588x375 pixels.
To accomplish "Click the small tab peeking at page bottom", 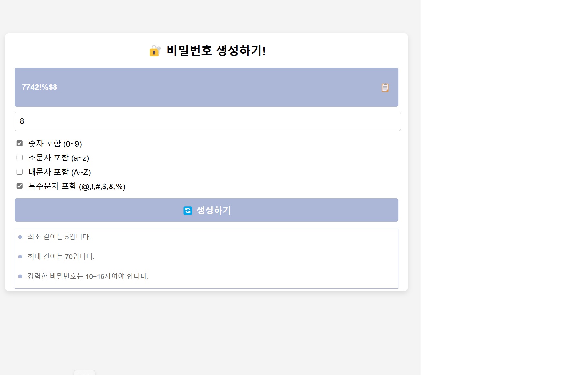I will coord(84,373).
